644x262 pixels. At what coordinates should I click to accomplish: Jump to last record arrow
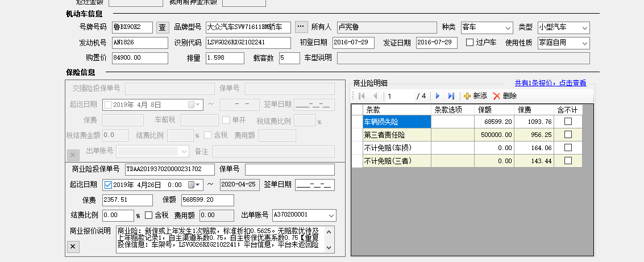(x=451, y=96)
